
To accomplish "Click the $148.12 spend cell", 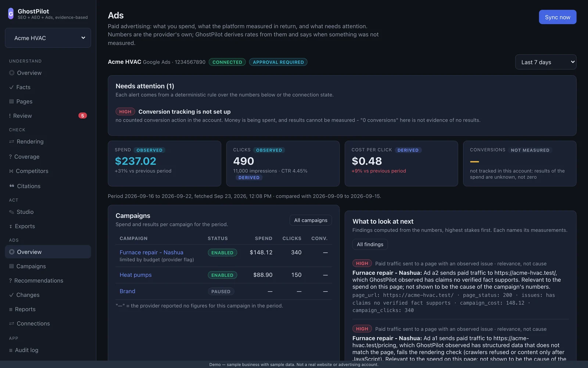I will [x=261, y=252].
